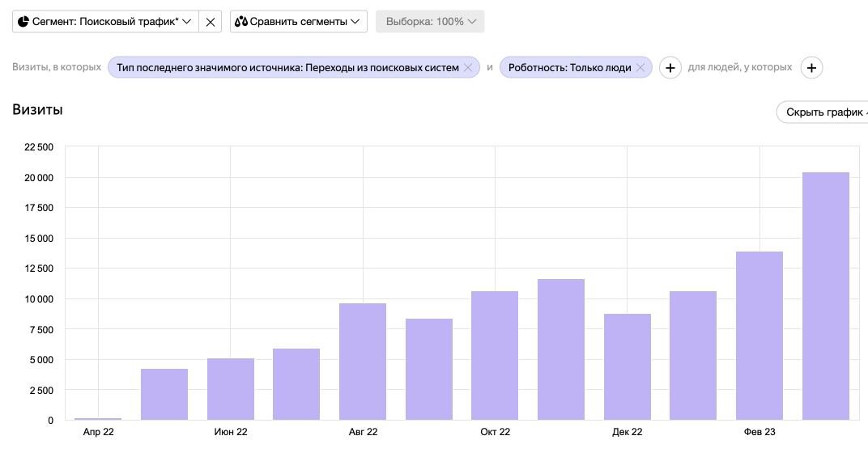Clear the Поисковый трафик segment
This screenshot has width=868, height=457.
pyautogui.click(x=211, y=22)
